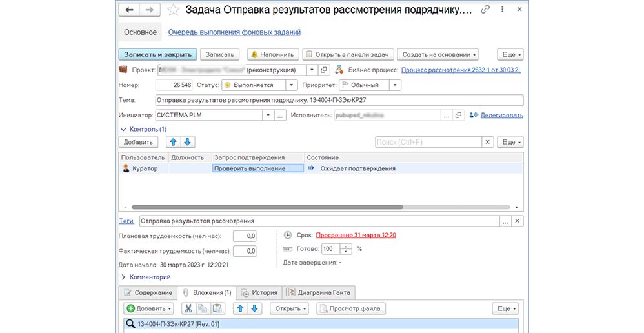Go forward with the right arrow button

point(150,10)
